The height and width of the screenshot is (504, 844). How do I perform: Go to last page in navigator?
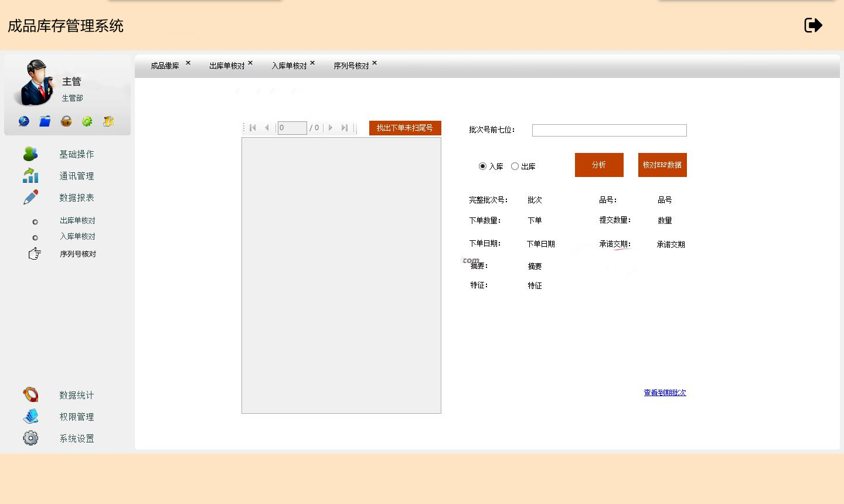(345, 128)
